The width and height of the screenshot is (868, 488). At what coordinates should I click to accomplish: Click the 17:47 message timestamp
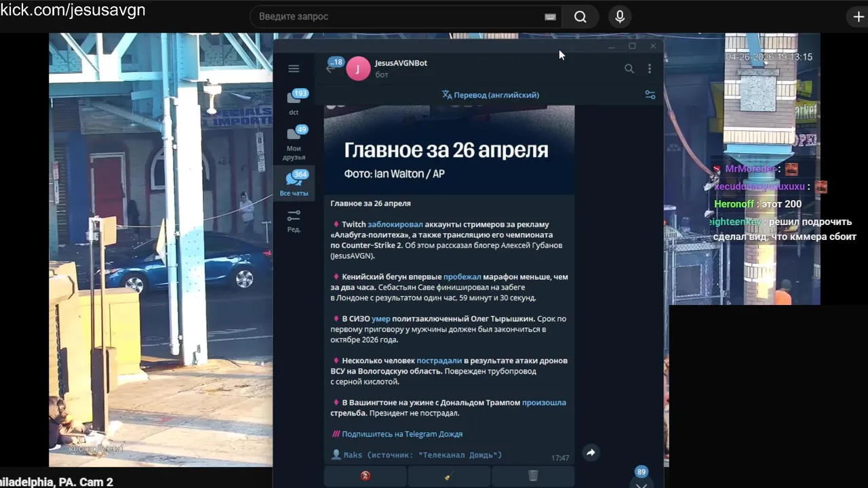560,458
